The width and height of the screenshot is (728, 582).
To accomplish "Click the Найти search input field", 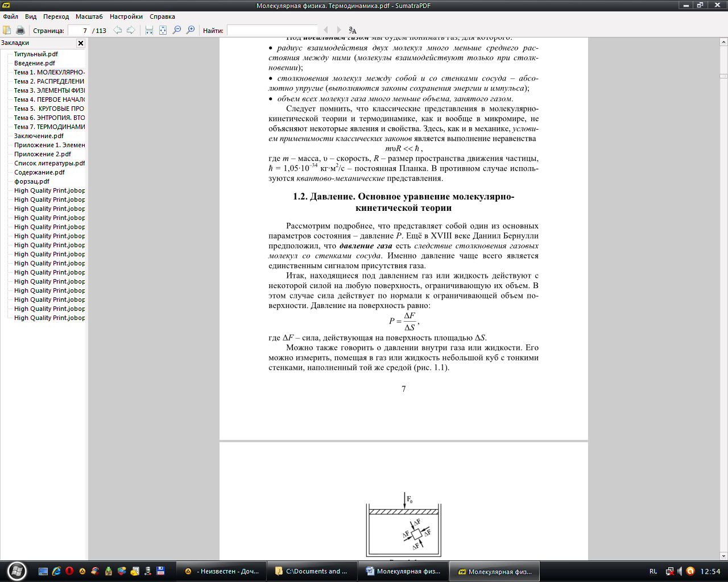I will pyautogui.click(x=272, y=30).
